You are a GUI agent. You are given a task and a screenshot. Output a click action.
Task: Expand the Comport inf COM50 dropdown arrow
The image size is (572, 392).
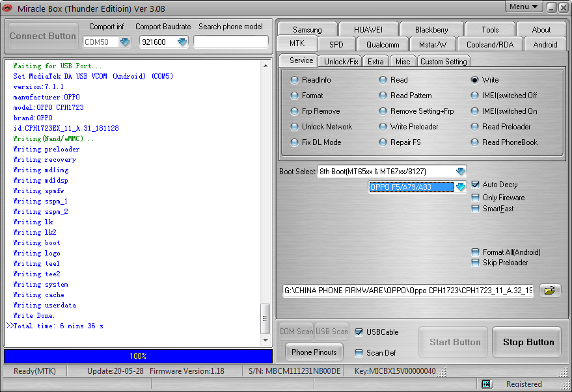click(125, 42)
